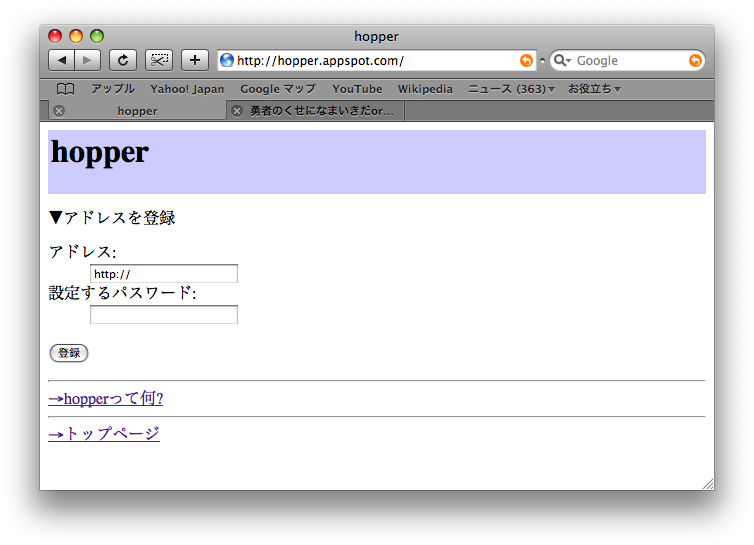Click the orange SnapBack arrow in address bar

(x=526, y=60)
